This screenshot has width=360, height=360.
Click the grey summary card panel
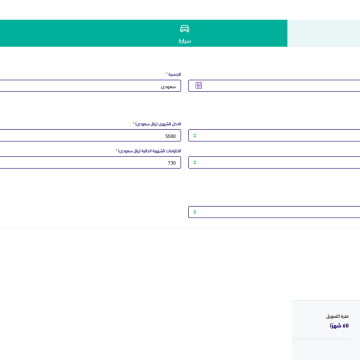(x=326, y=330)
